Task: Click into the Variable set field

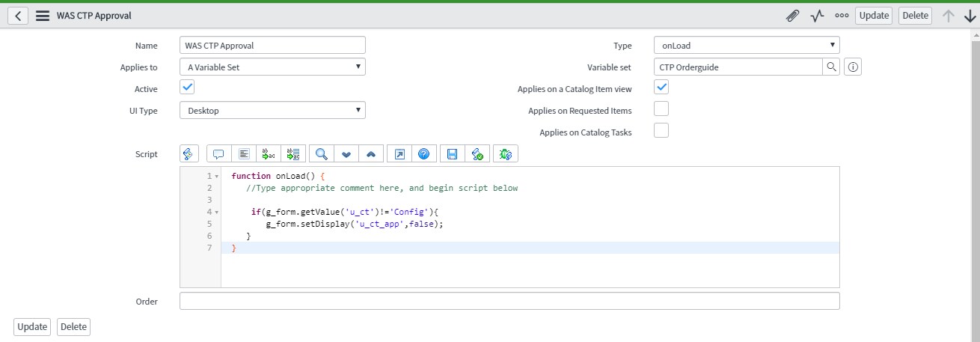Action: [738, 67]
